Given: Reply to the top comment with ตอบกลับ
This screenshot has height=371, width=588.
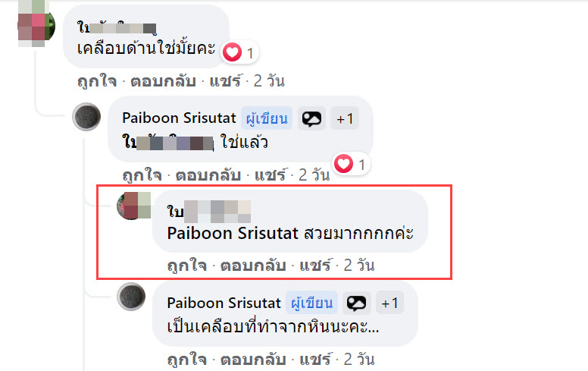Looking at the screenshot, I should (x=163, y=81).
